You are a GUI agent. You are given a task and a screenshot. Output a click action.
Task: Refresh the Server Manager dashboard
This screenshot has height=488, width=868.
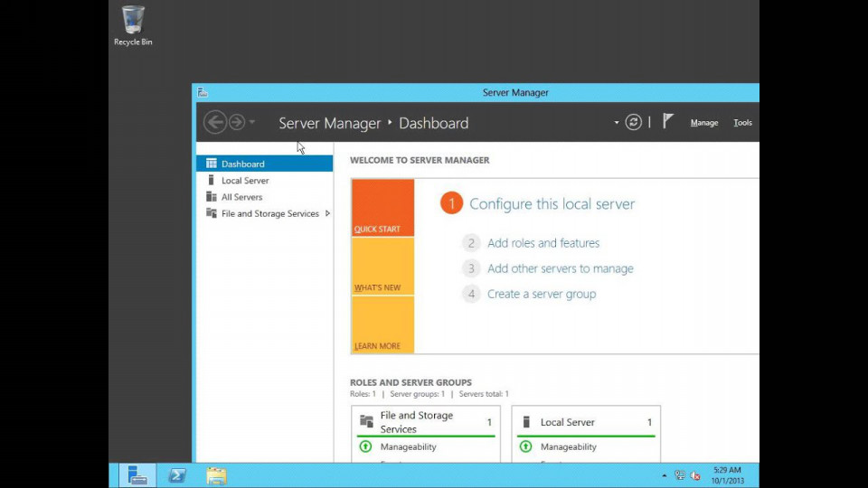(x=633, y=122)
